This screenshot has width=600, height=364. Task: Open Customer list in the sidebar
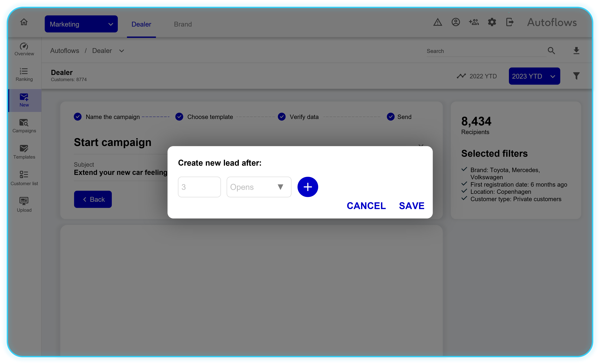click(x=24, y=178)
